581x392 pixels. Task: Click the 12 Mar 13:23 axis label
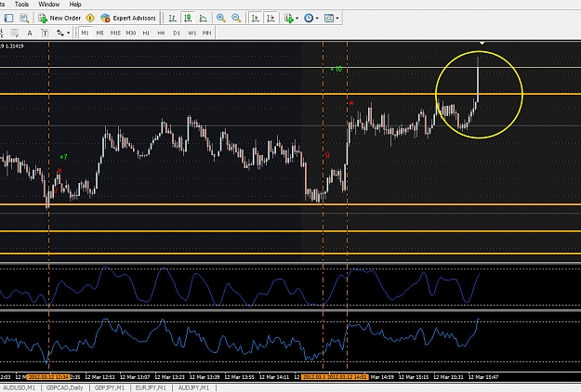(x=172, y=377)
